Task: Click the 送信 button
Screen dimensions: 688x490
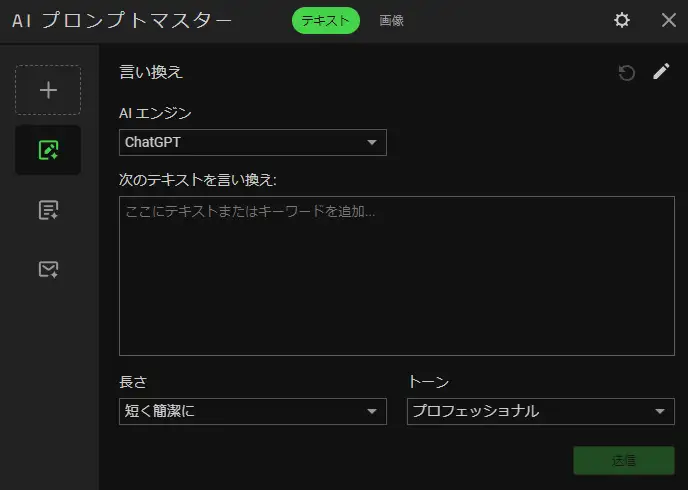Action: 624,460
